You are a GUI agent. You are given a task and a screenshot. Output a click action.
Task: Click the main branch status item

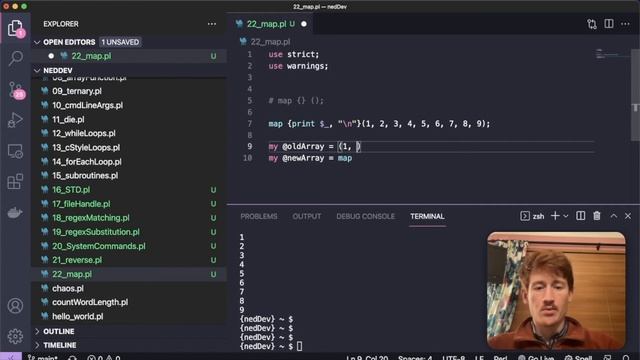click(43, 358)
